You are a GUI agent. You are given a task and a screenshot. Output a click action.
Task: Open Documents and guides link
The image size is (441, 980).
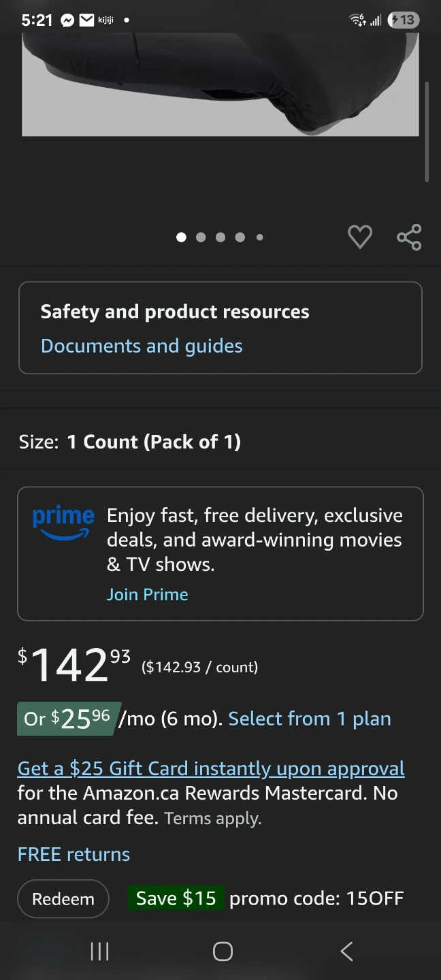coord(142,346)
